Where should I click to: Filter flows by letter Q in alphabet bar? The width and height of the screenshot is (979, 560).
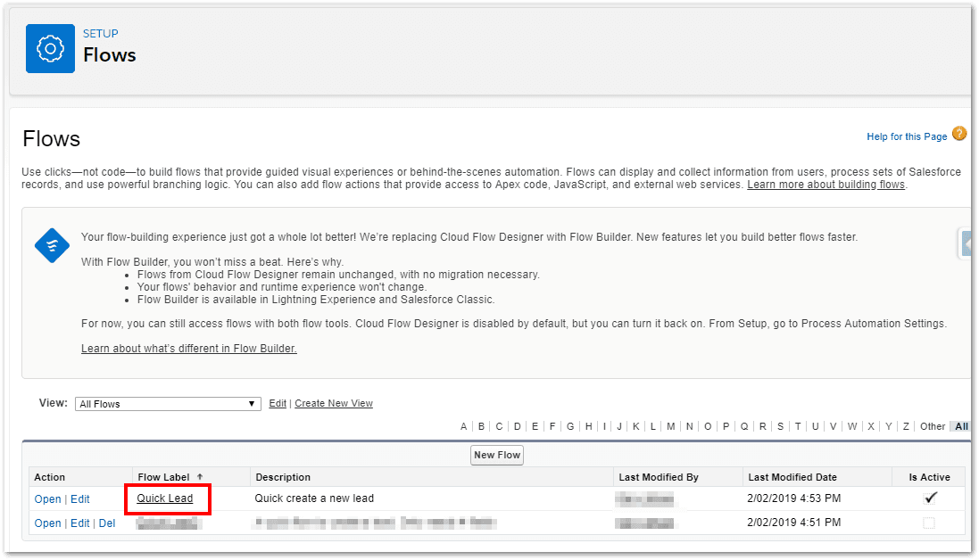(744, 426)
